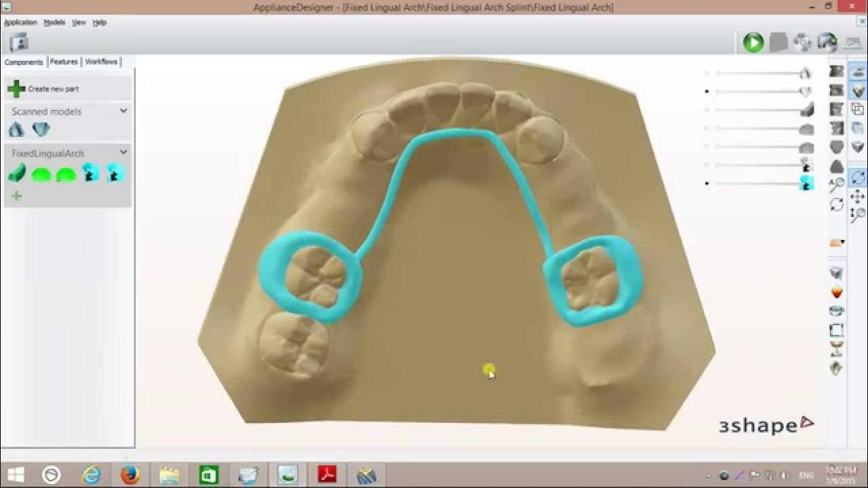Click the grey shield-shaped icon in right toolbar
Screen dimensions: 868x488
[x=837, y=147]
